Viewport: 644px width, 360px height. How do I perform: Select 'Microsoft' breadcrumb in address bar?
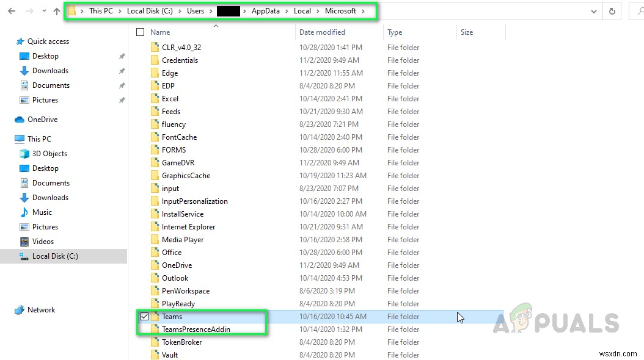[340, 11]
